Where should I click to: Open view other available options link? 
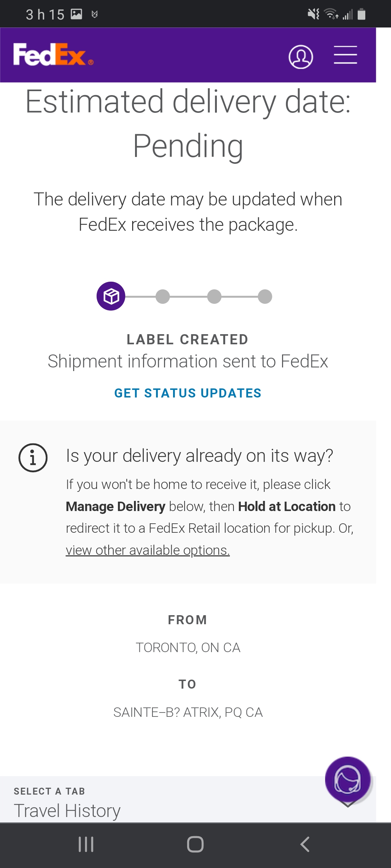tap(148, 550)
